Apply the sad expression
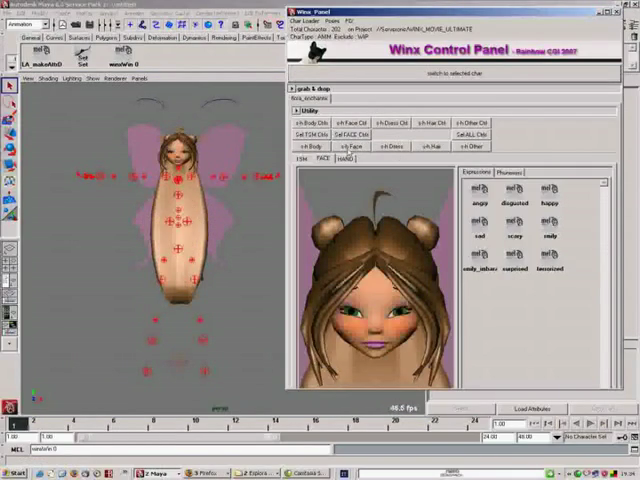This screenshot has height=480, width=640. point(480,228)
